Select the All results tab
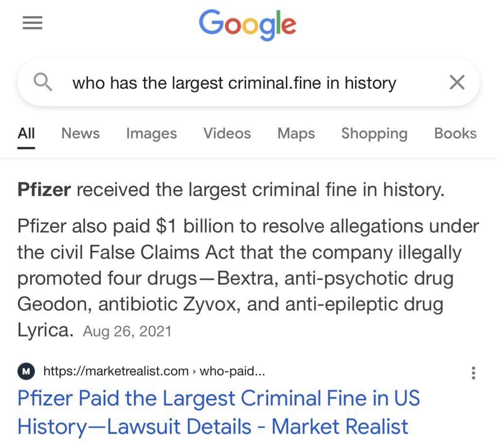 26,133
